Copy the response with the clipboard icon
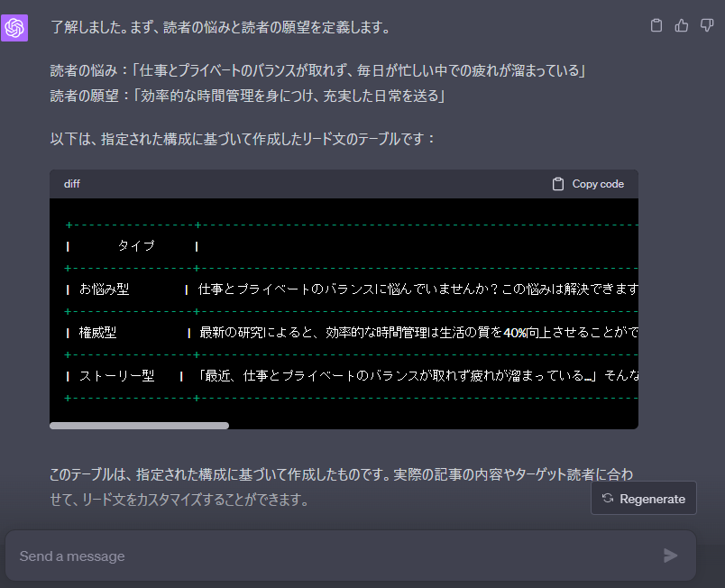 656,25
